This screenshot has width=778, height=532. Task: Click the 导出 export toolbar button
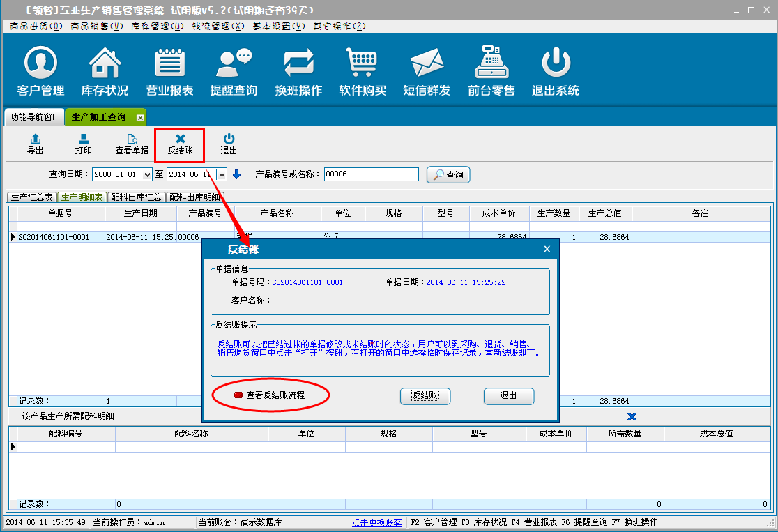35,144
